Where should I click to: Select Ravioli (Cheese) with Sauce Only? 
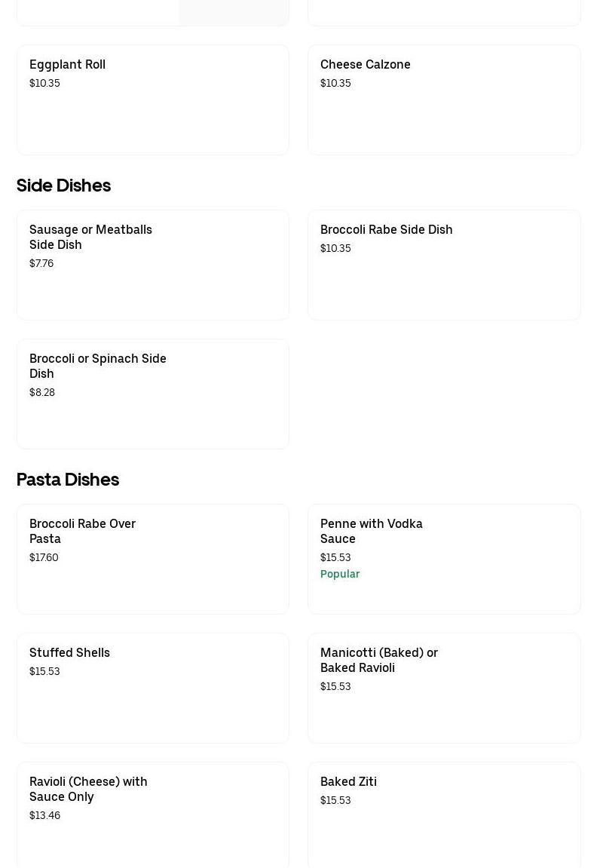tap(152, 814)
